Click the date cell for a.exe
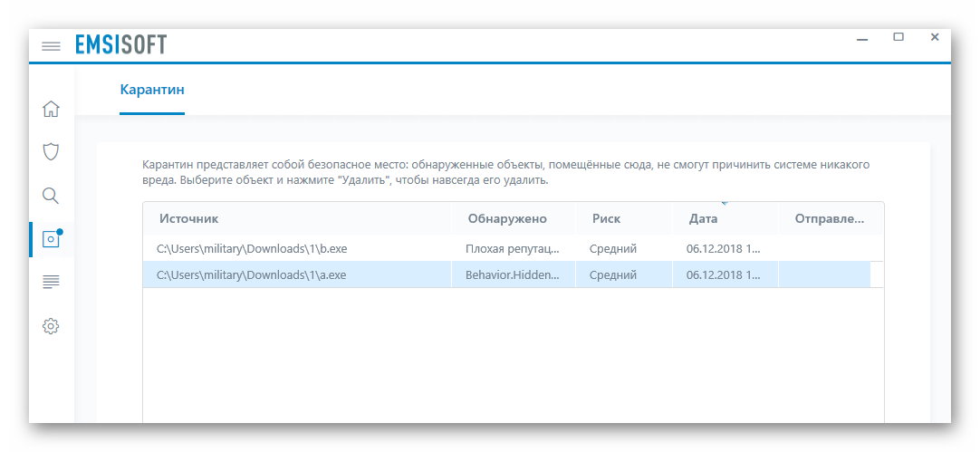Image resolution: width=980 pixels, height=452 pixels. coord(723,274)
